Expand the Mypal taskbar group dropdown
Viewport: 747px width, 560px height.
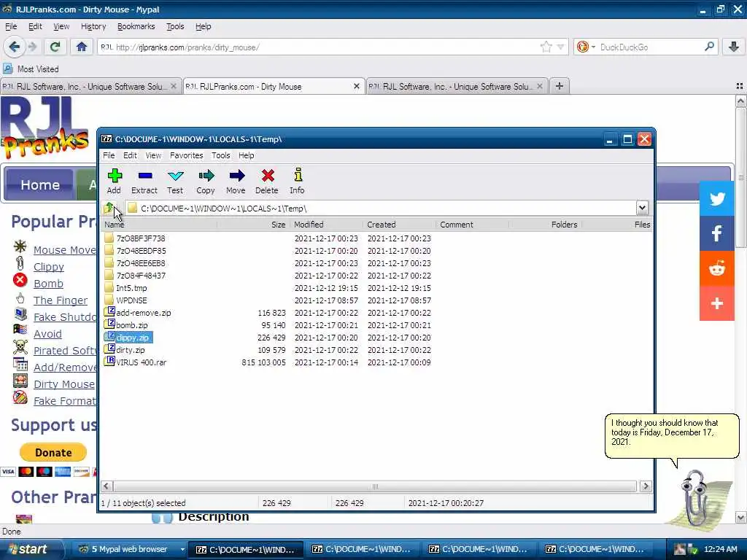(182, 549)
